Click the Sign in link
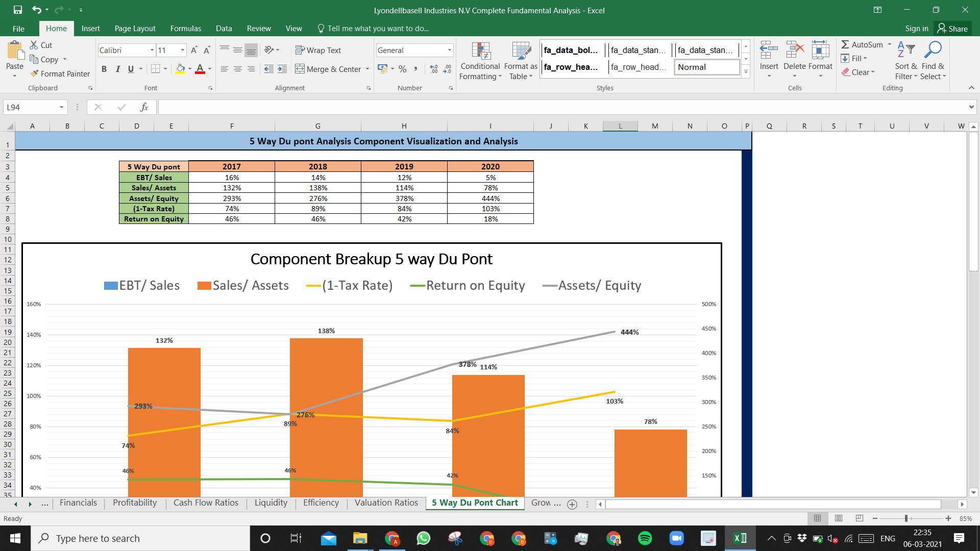The height and width of the screenshot is (551, 980). 917,29
